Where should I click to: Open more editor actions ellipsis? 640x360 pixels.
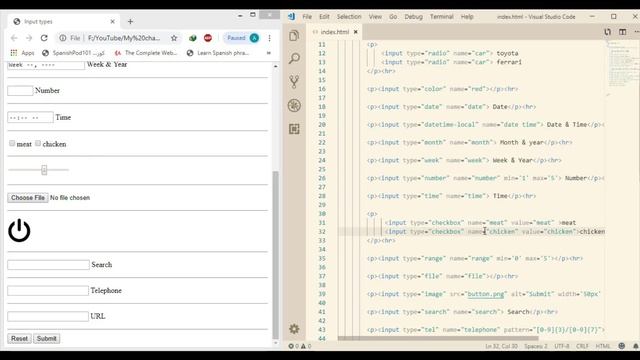click(636, 32)
